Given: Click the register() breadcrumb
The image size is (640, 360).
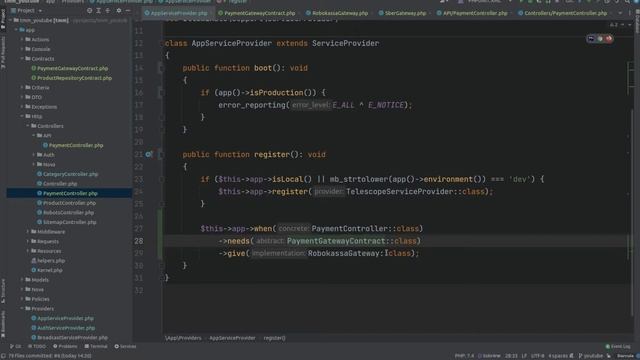Looking at the screenshot, I should tap(274, 338).
